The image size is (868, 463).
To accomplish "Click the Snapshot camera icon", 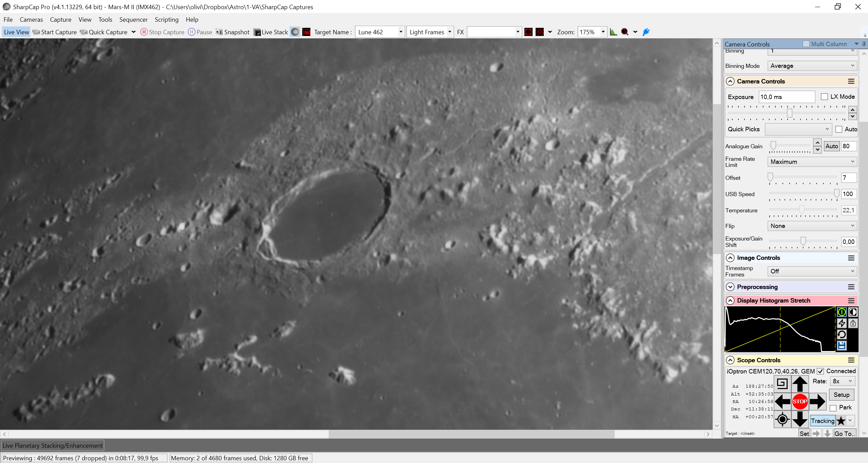I will pos(219,32).
